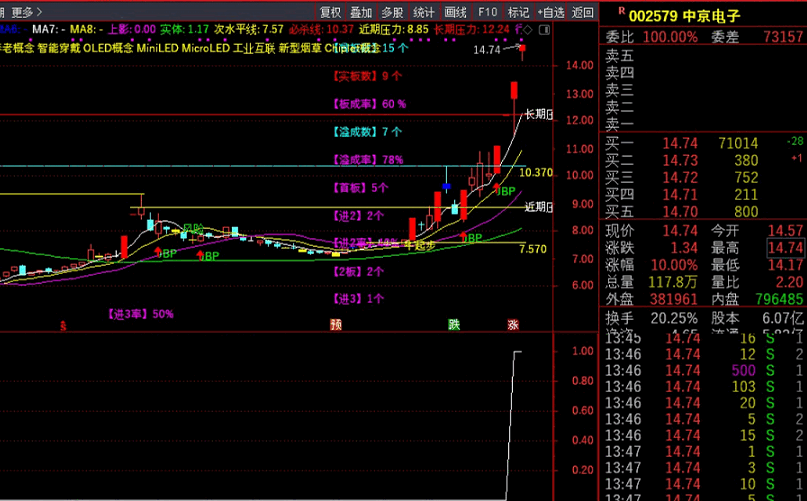
Task: Click the 今开 value 14.57
Action: [x=785, y=231]
